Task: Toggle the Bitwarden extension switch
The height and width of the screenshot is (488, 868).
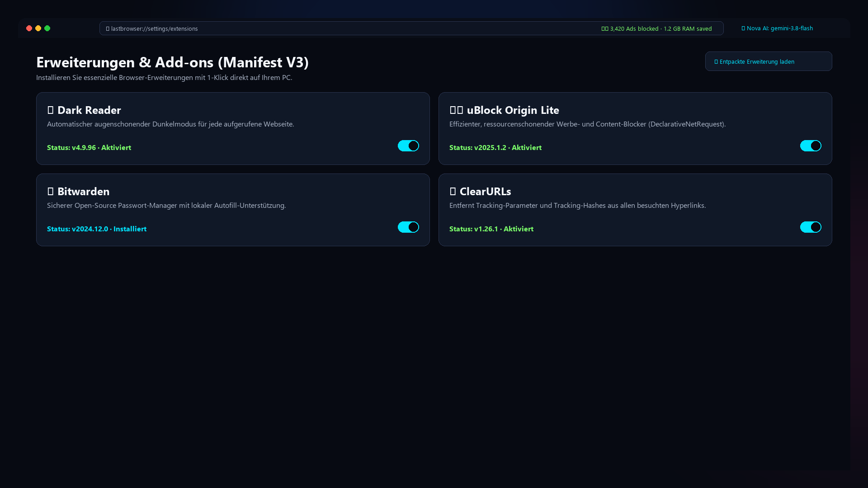Action: point(408,227)
